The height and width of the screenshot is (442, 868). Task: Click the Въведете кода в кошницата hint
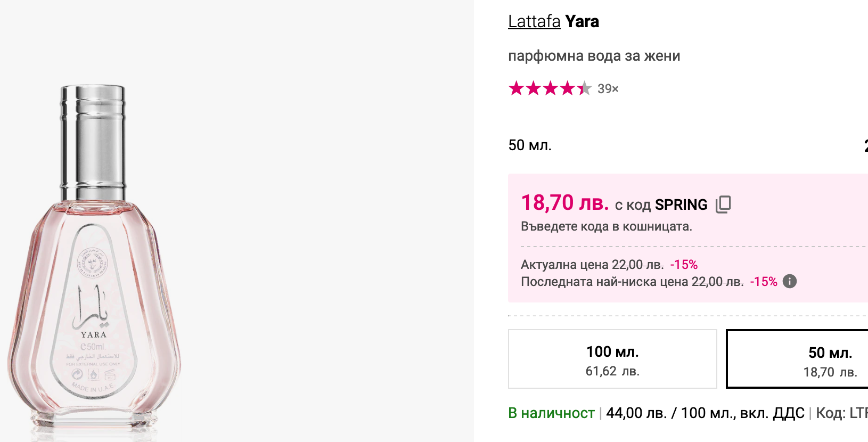[606, 226]
